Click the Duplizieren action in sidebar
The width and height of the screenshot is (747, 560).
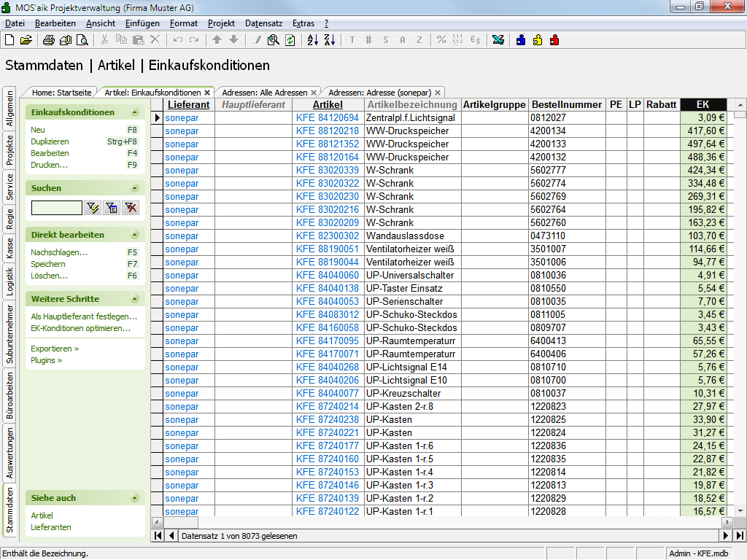50,141
